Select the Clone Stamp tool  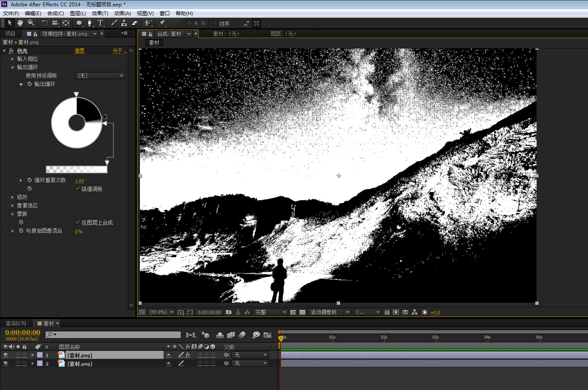tap(124, 23)
